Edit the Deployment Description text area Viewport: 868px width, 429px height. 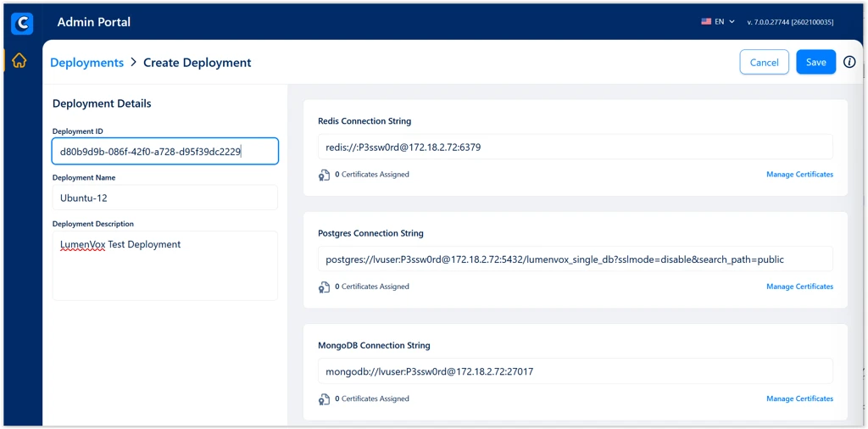[164, 265]
